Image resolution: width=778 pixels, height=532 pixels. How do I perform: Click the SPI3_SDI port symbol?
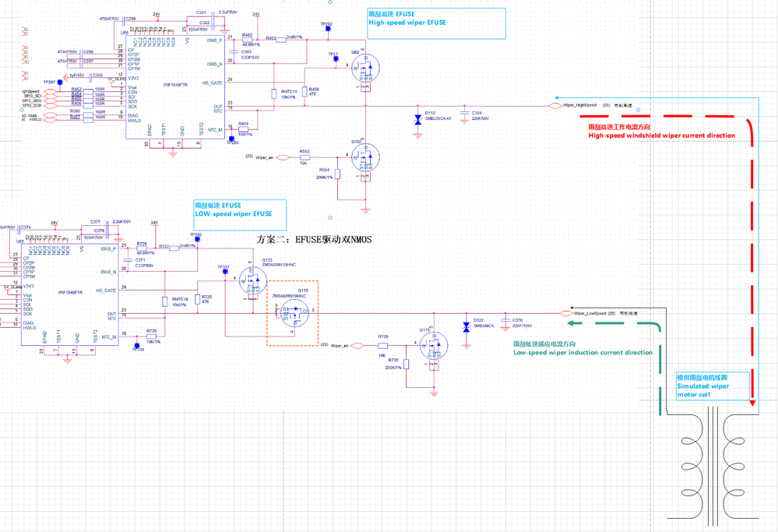click(50, 96)
